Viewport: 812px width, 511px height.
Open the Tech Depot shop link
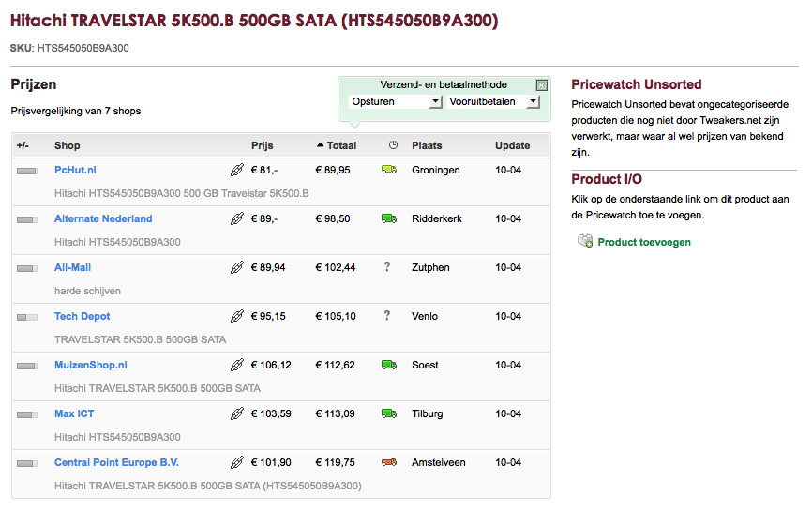pos(82,316)
